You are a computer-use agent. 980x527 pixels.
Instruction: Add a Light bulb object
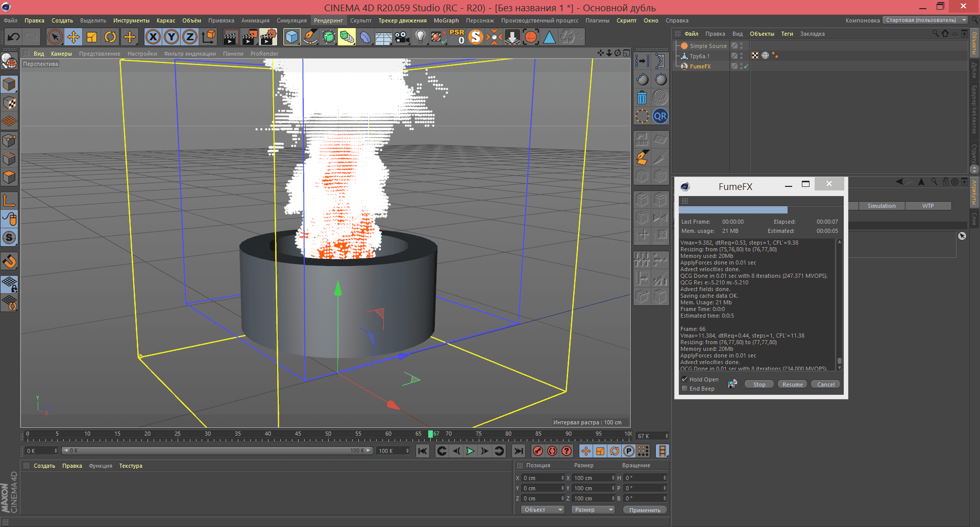(421, 37)
